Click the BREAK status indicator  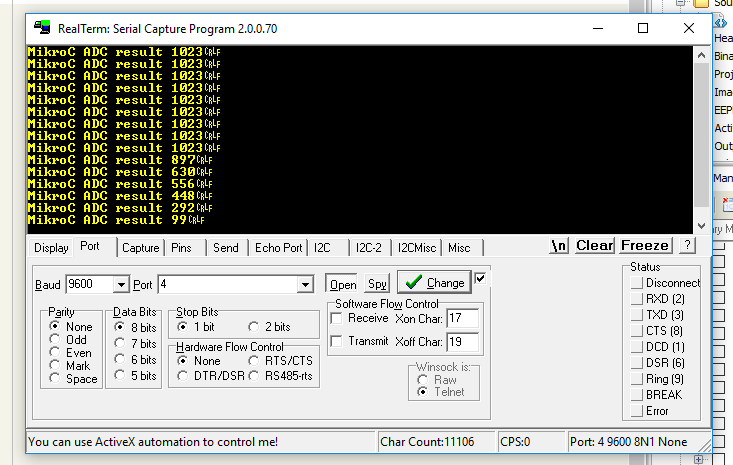(x=636, y=394)
